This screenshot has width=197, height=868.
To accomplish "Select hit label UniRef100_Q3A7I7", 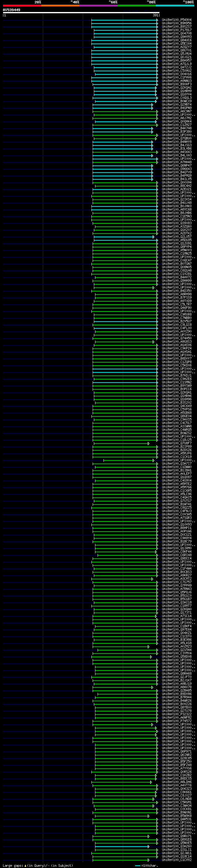I will pos(177,464).
